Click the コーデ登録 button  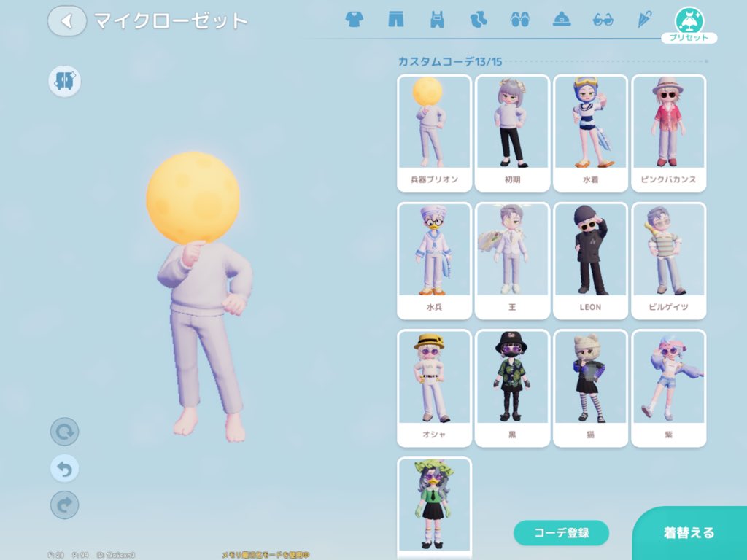(x=561, y=533)
